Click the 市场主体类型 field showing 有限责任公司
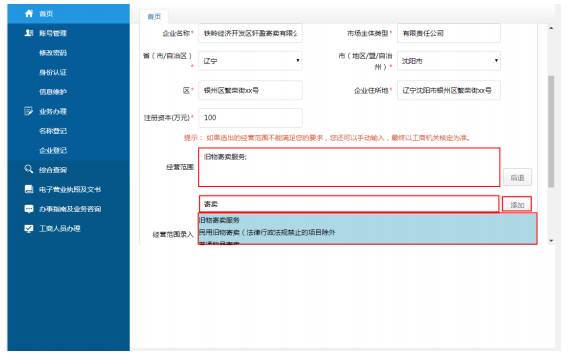The height and width of the screenshot is (364, 568). [x=449, y=33]
